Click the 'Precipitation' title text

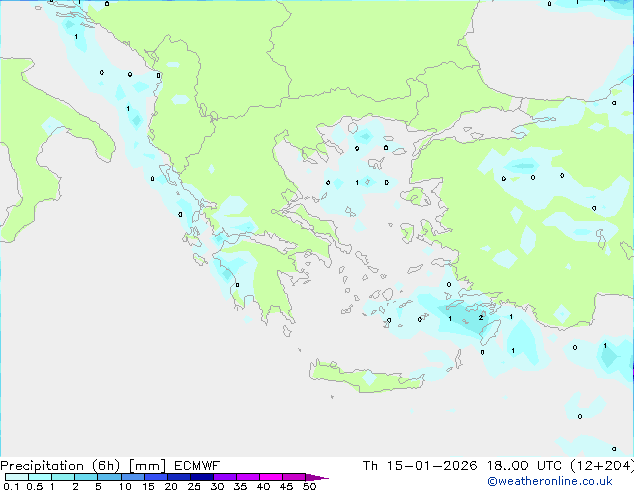click(42, 466)
